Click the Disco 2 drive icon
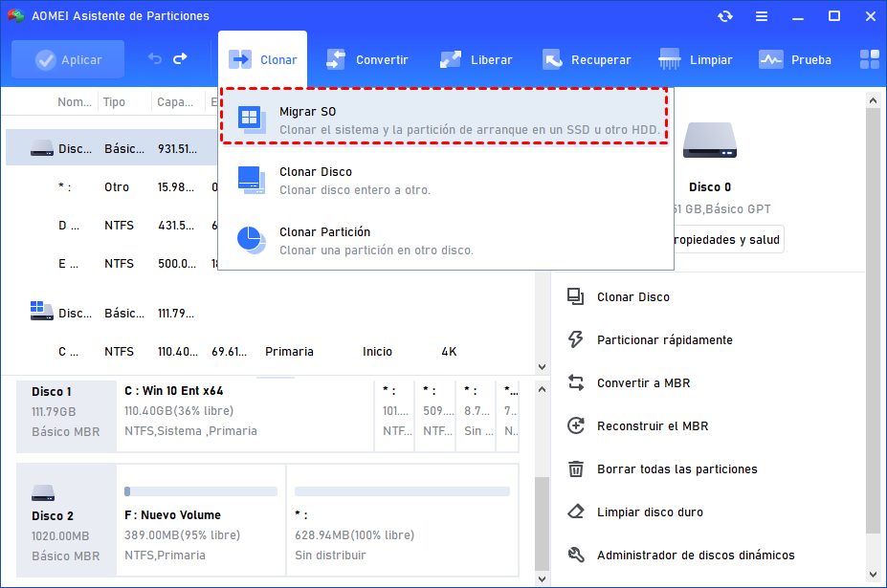 (43, 493)
